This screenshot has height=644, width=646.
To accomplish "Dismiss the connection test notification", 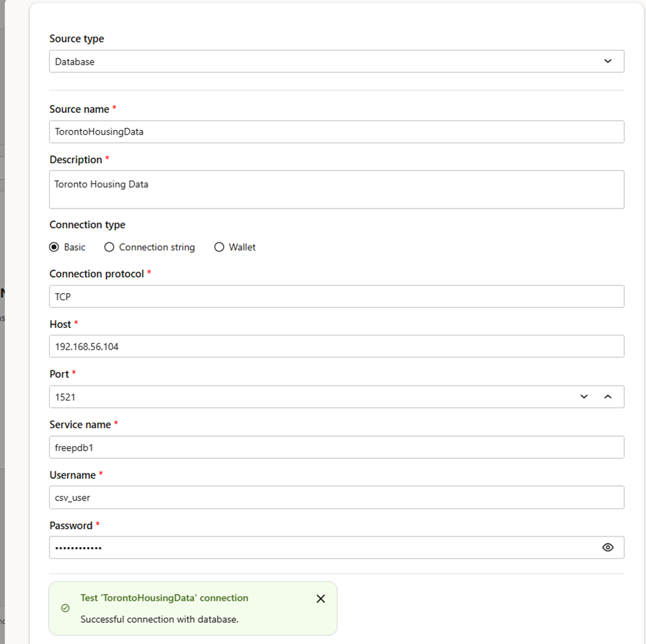I will (x=321, y=598).
